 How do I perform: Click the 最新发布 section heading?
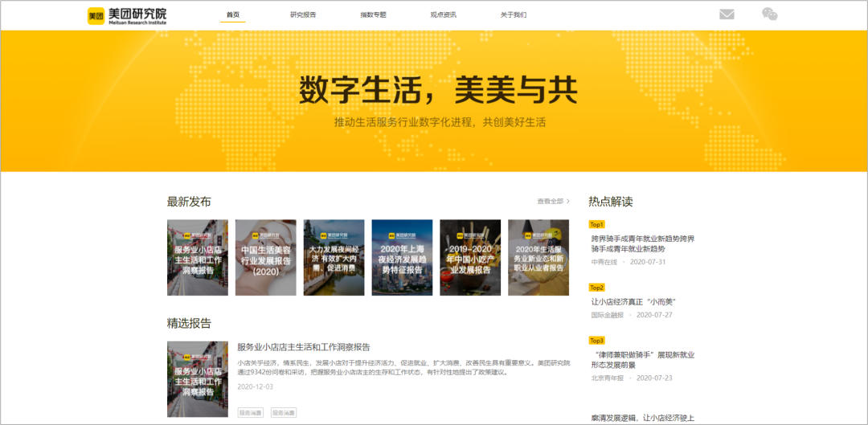[x=189, y=202]
